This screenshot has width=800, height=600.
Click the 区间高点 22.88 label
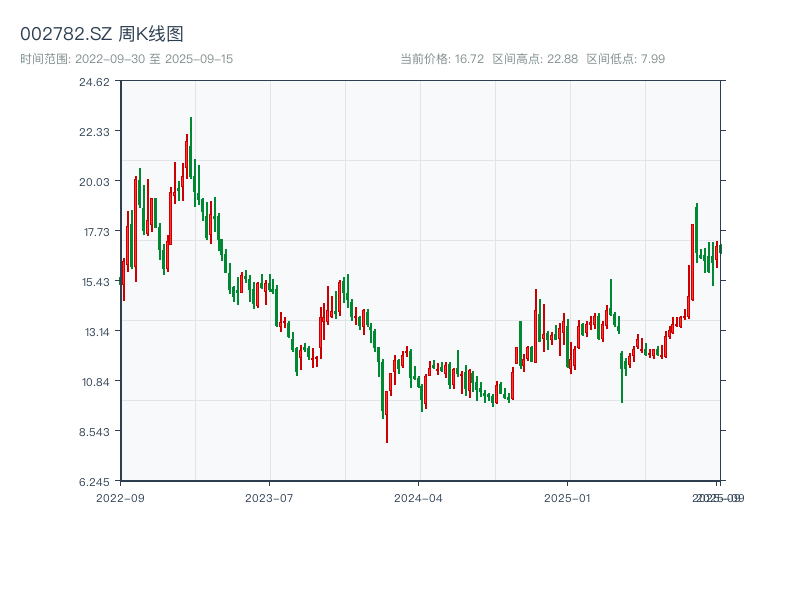tap(535, 59)
